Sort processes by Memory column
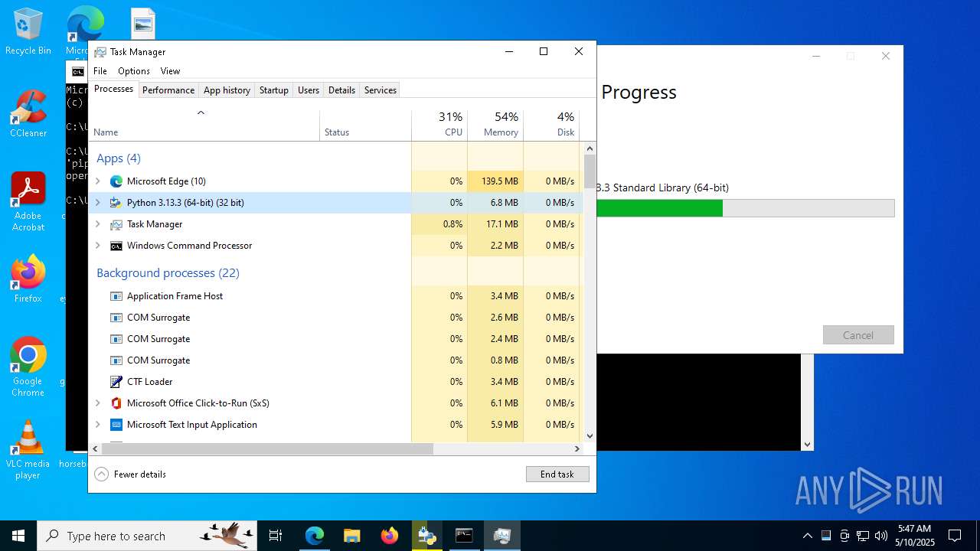Viewport: 980px width, 551px height. (495, 126)
